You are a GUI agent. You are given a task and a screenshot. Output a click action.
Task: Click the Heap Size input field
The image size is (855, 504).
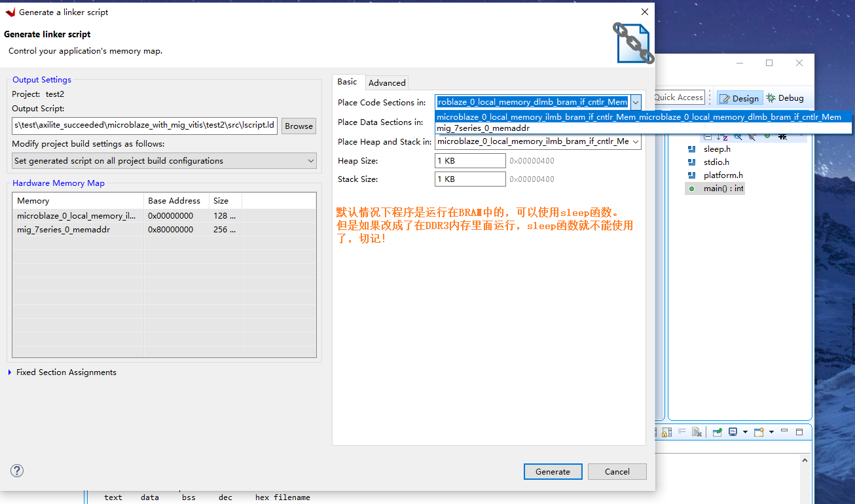point(470,160)
